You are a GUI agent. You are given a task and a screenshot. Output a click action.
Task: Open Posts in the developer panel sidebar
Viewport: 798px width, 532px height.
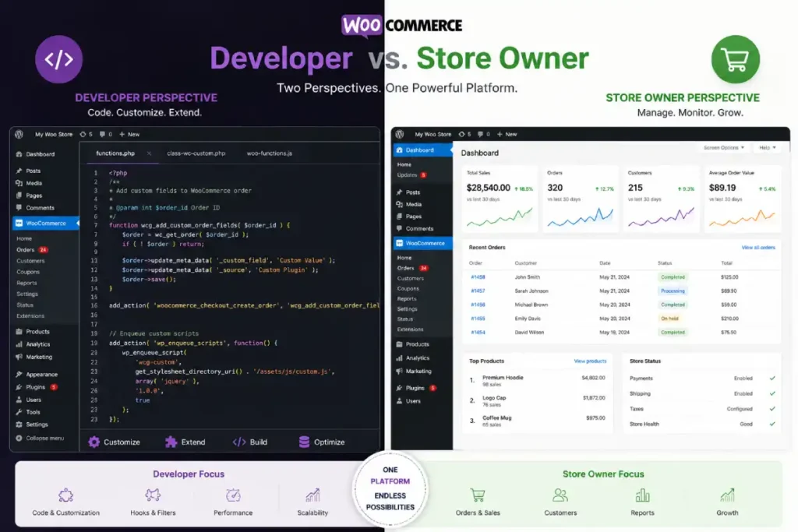(29, 171)
